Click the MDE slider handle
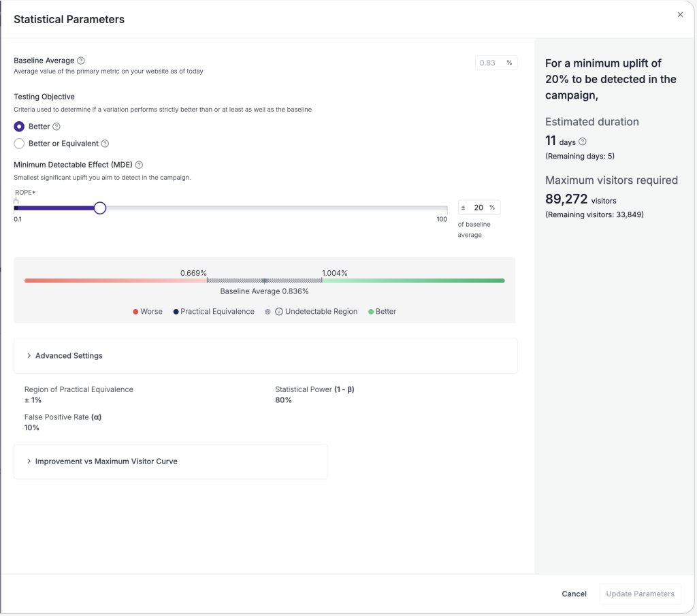 tap(100, 208)
